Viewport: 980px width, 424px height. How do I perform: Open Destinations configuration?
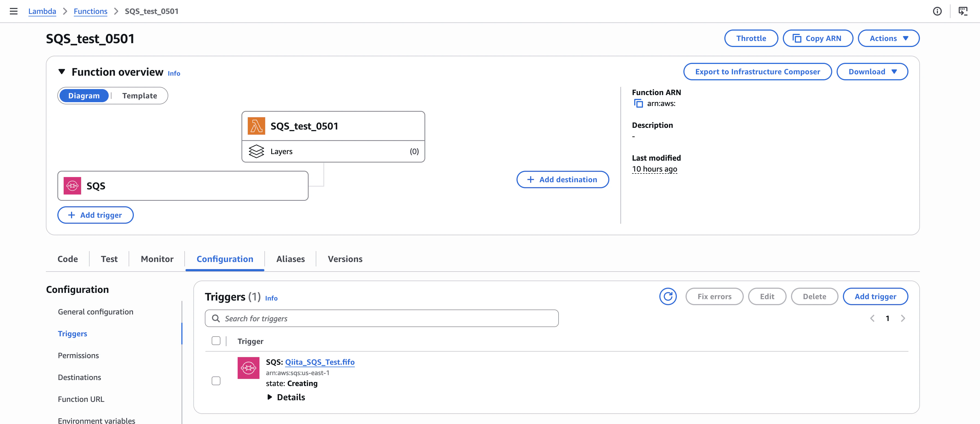pyautogui.click(x=79, y=377)
